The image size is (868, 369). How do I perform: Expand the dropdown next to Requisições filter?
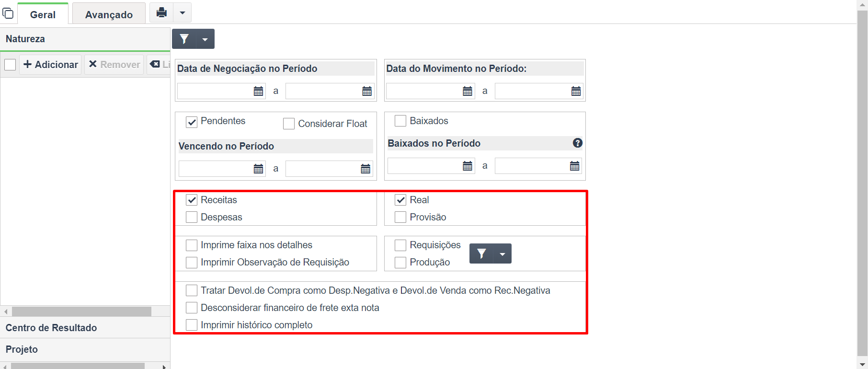click(503, 254)
